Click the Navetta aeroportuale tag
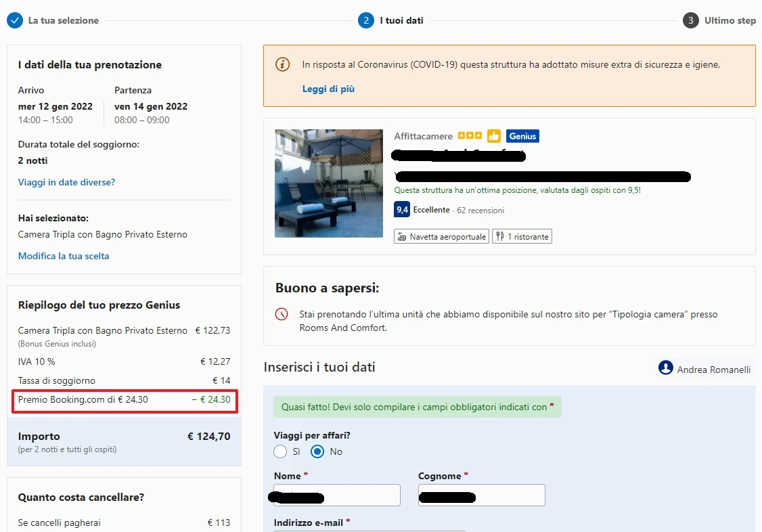Viewport: 762px width, 532px height. [441, 237]
